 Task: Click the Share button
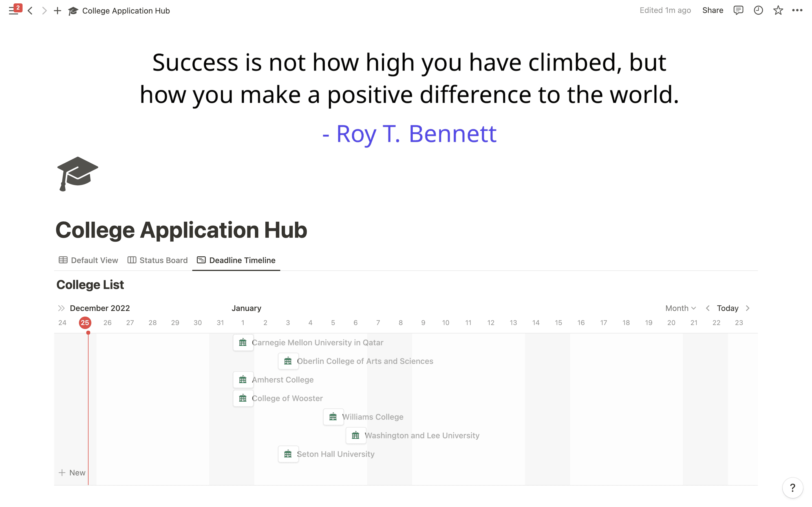coord(713,10)
